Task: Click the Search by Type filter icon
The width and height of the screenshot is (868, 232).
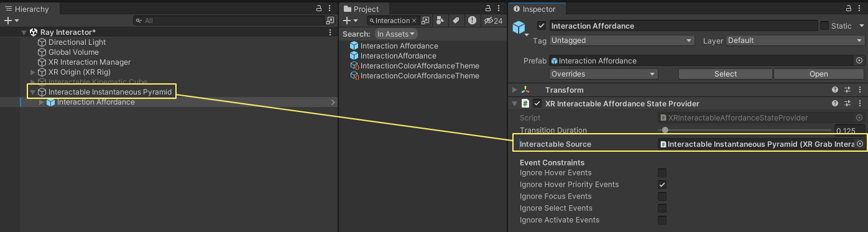Action: [441, 21]
